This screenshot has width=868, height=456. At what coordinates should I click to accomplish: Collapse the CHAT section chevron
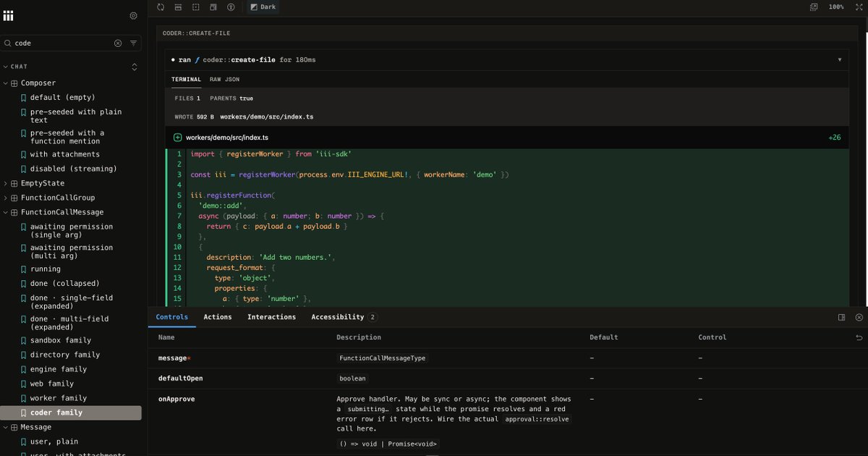(x=6, y=67)
